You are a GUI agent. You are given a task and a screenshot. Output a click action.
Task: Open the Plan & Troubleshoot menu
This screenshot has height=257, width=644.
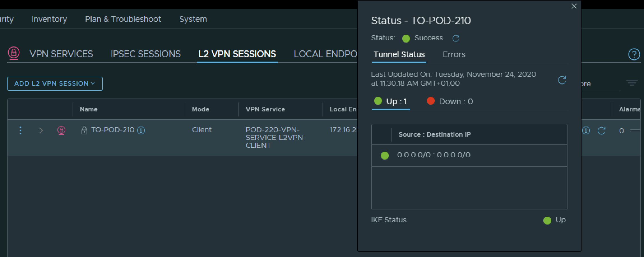[x=123, y=19]
